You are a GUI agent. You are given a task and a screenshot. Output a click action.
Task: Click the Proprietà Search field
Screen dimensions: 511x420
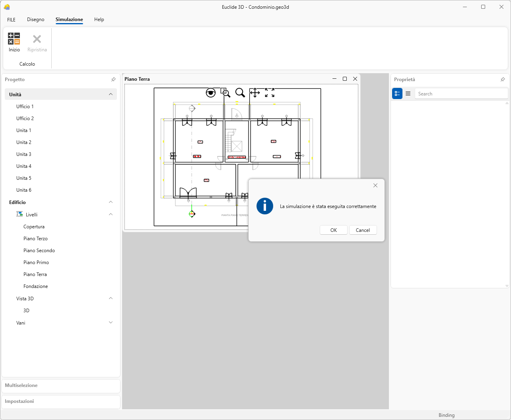pyautogui.click(x=461, y=94)
